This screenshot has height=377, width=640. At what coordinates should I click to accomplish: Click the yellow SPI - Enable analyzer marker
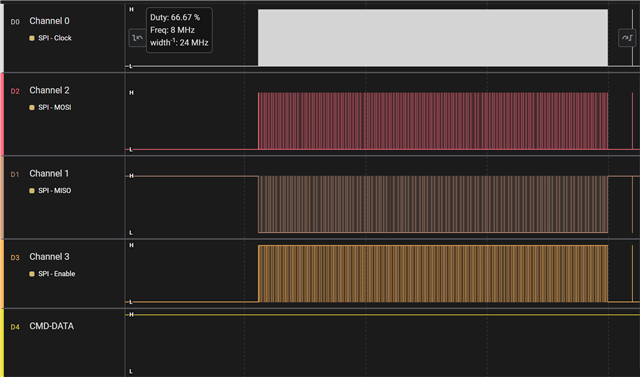32,274
